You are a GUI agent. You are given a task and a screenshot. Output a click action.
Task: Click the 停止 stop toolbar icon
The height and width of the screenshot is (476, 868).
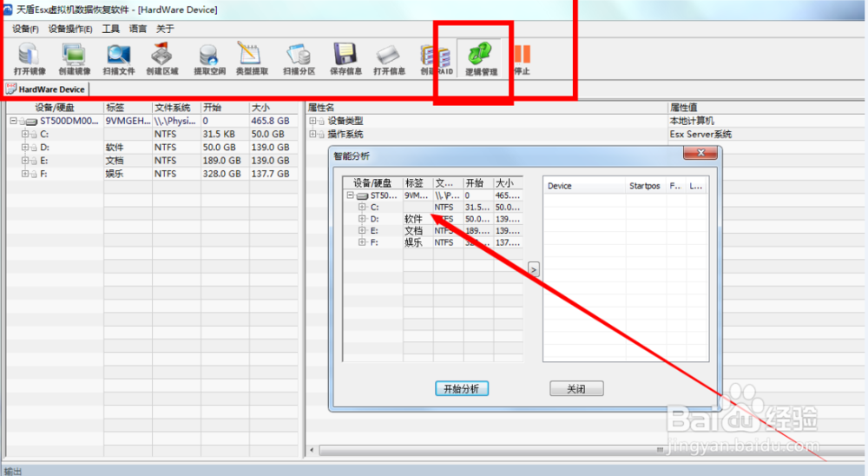522,59
